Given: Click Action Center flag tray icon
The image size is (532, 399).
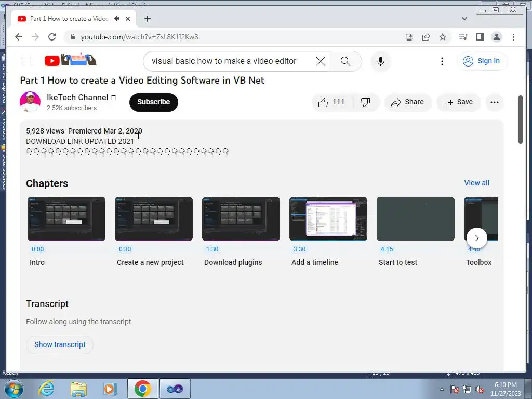Looking at the screenshot, I should click(x=455, y=390).
